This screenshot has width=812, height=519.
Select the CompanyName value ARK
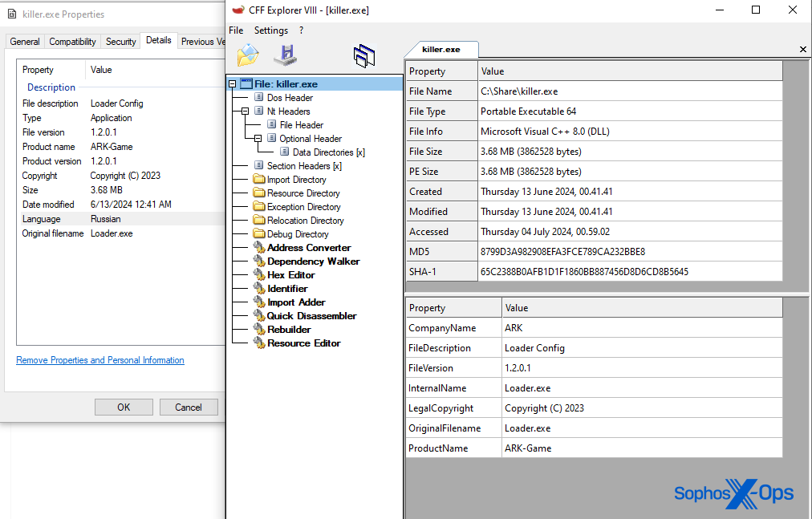pyautogui.click(x=642, y=328)
